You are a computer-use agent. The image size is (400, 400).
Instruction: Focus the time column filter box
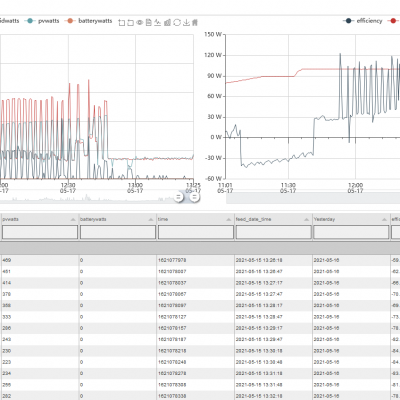(196, 232)
